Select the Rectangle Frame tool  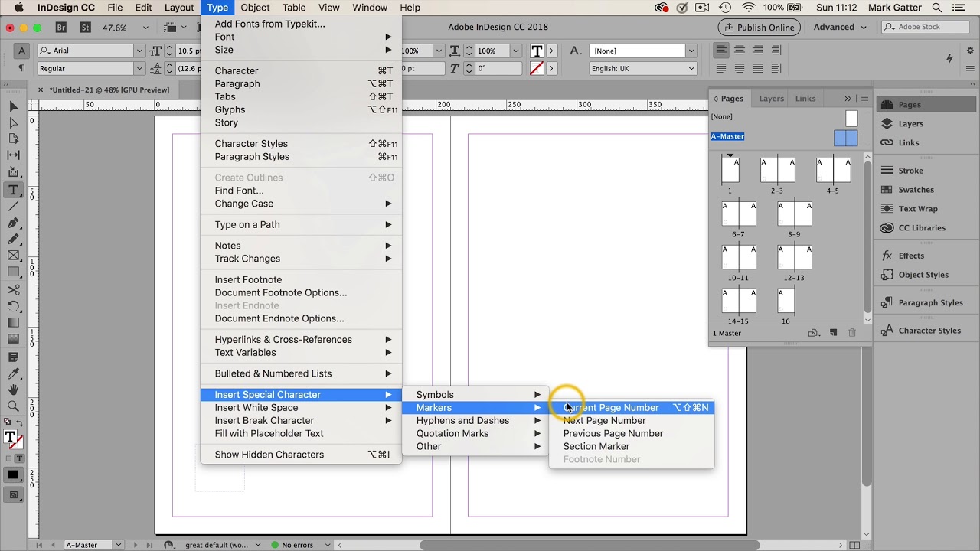13,256
